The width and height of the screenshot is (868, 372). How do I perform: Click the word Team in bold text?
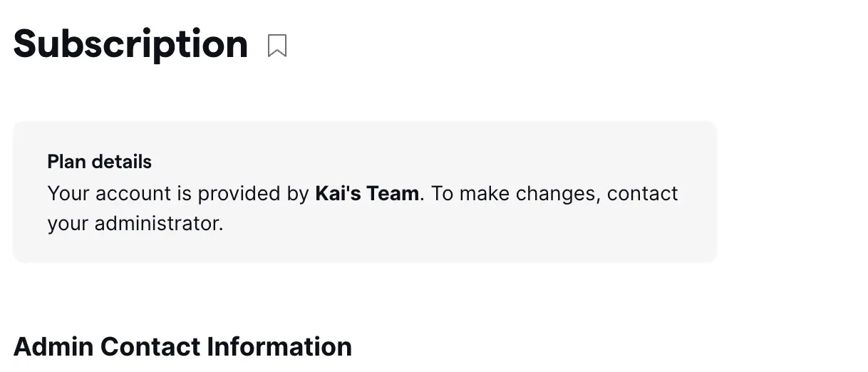(393, 193)
